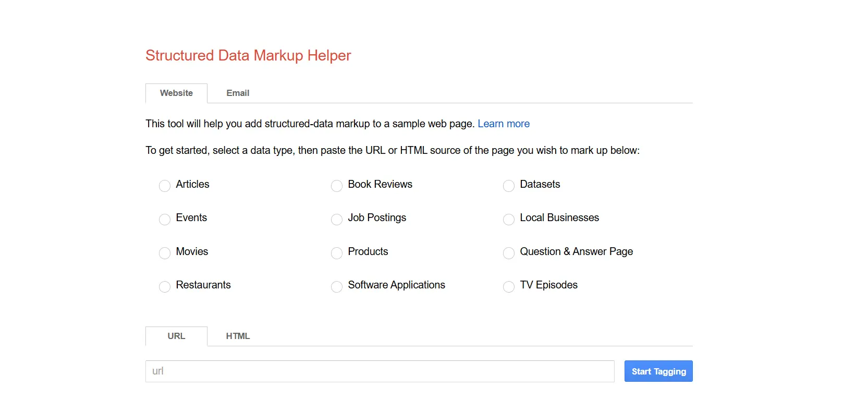Choose the Products data type

pyautogui.click(x=337, y=253)
